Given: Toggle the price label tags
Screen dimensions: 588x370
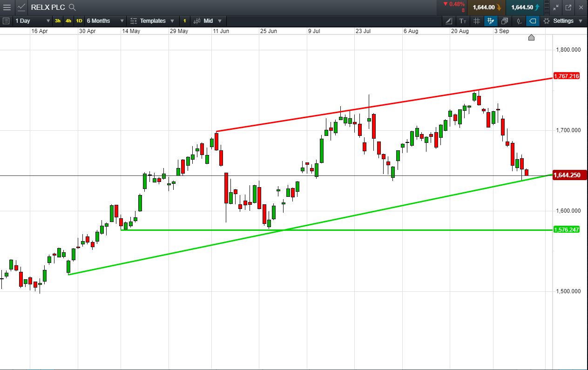Looking at the screenshot, I should [533, 21].
